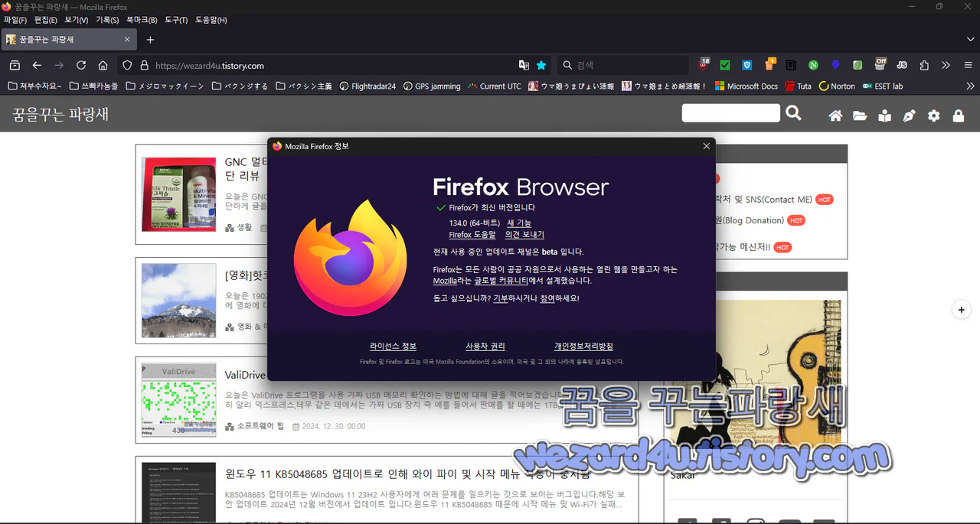Viewport: 980px width, 524px height.
Task: Open the 새 기능 link in dialog
Action: pyautogui.click(x=519, y=223)
